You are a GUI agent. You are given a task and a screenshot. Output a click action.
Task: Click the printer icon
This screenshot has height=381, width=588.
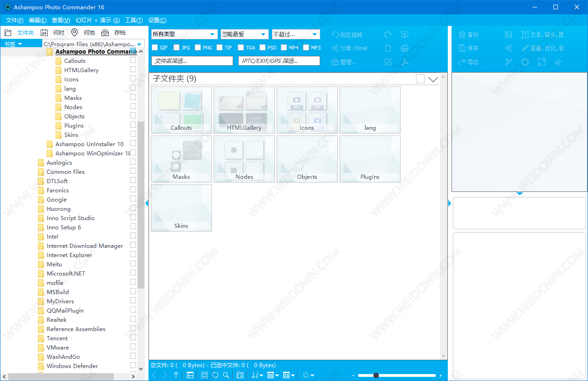[405, 48]
